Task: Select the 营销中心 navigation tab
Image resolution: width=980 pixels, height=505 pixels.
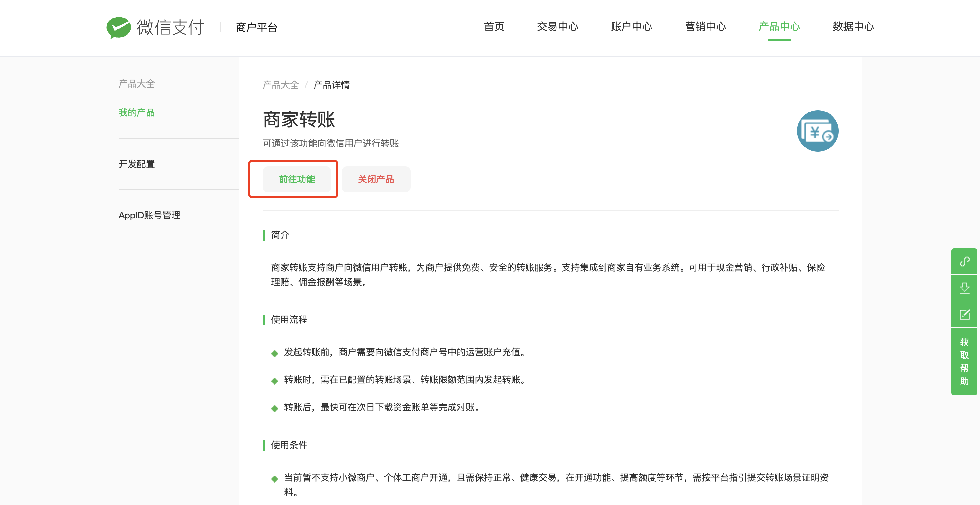Action: point(706,27)
